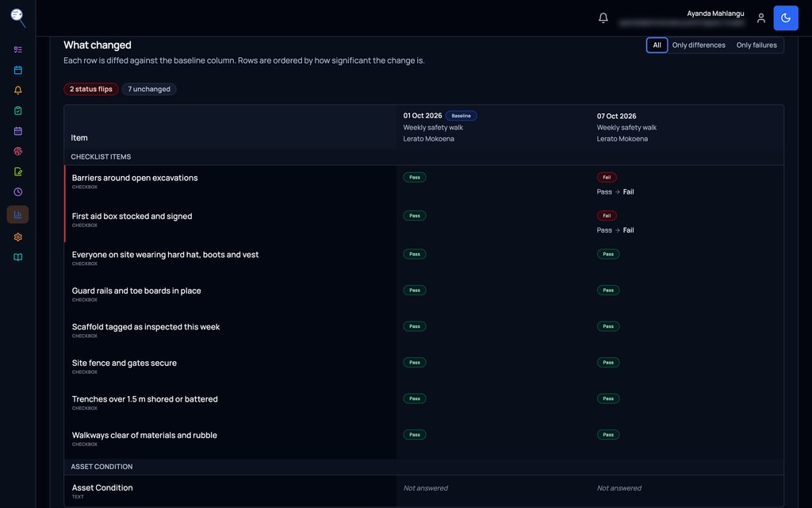Toggle dark mode moon button

click(x=786, y=18)
